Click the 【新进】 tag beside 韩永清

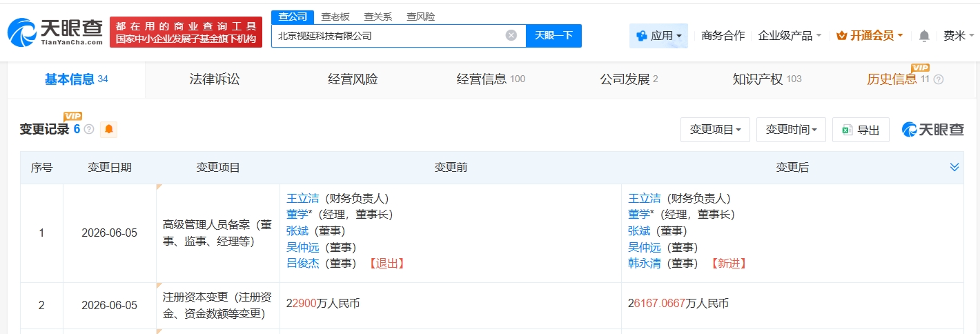tap(728, 263)
